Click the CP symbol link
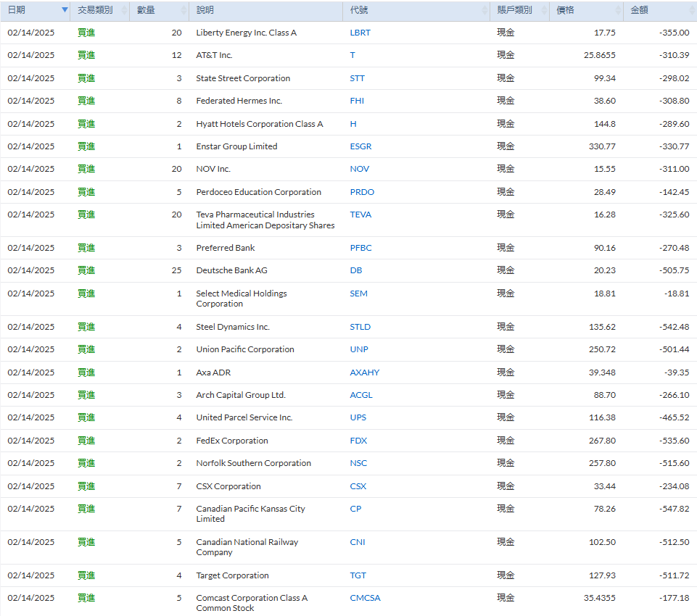This screenshot has height=616, width=697. tap(355, 509)
